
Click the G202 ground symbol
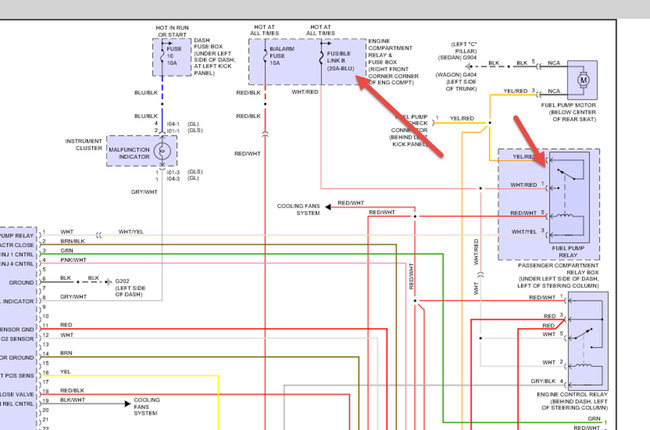(108, 282)
